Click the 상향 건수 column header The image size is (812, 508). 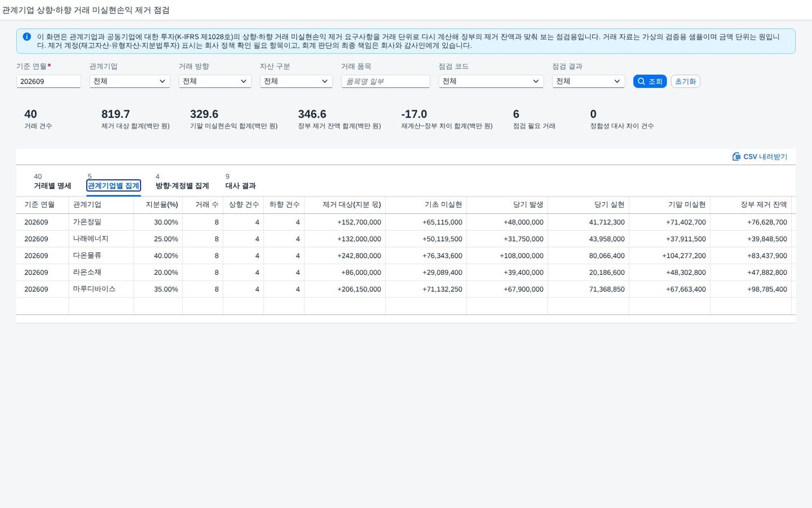coord(243,204)
